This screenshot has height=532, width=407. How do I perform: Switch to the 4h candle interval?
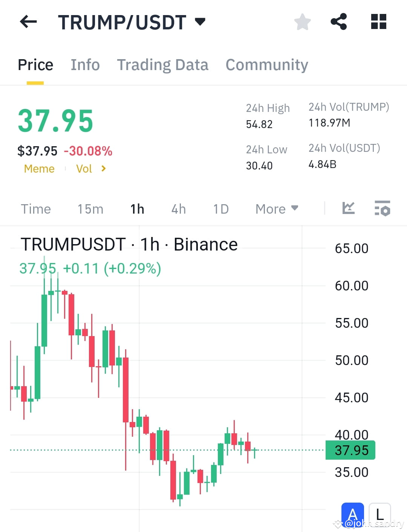coord(178,209)
